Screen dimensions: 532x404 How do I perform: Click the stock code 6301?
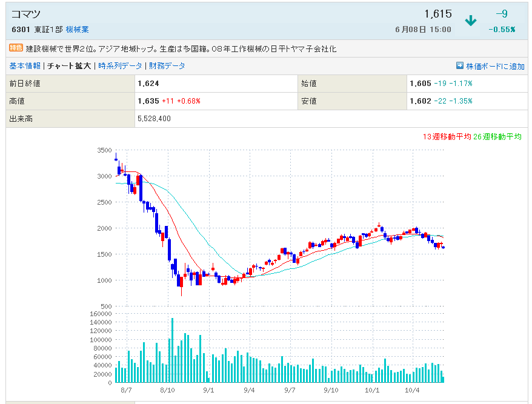(x=21, y=30)
